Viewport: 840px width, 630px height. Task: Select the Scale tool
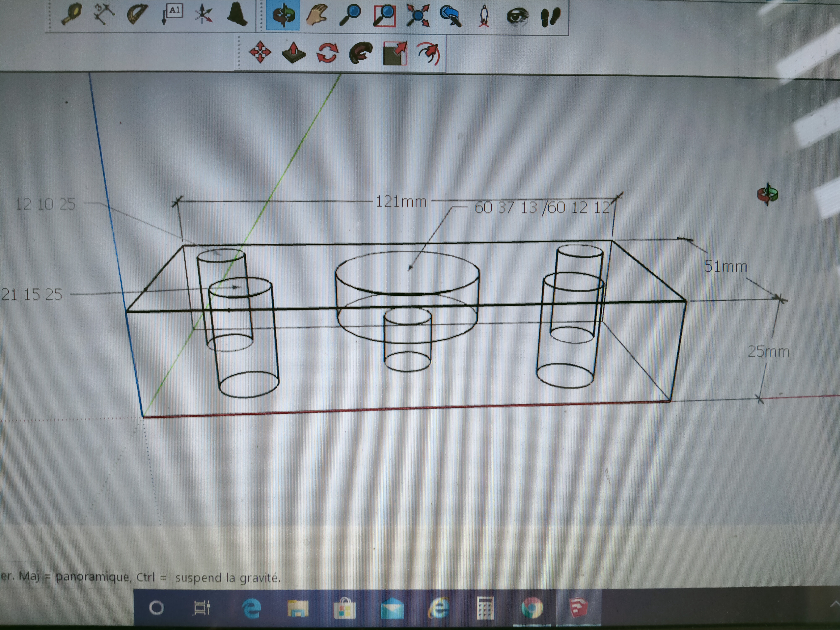[x=395, y=53]
